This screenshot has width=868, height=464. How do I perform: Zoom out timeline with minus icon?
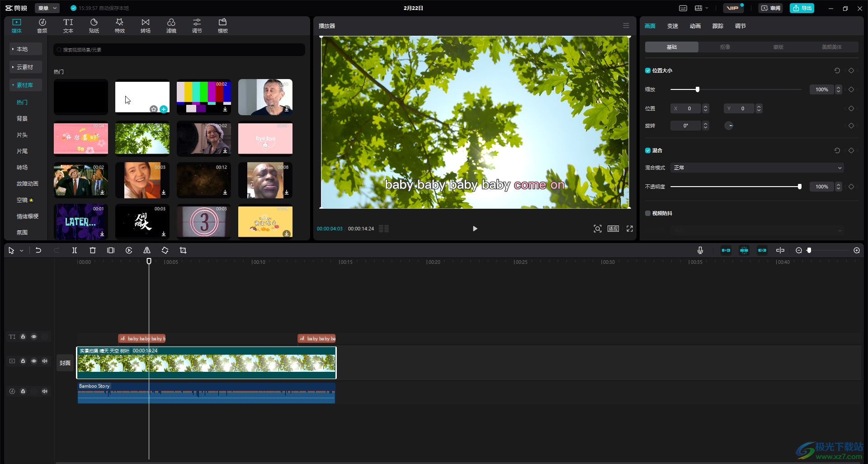click(799, 250)
